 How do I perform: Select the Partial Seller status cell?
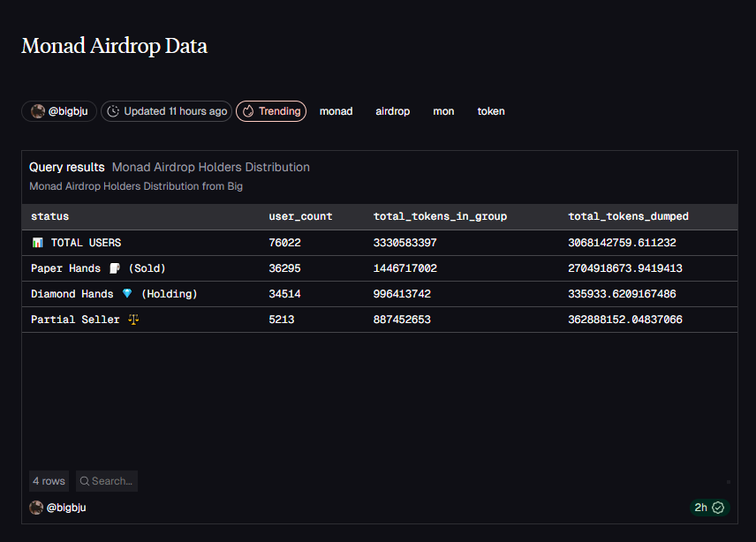(x=85, y=320)
